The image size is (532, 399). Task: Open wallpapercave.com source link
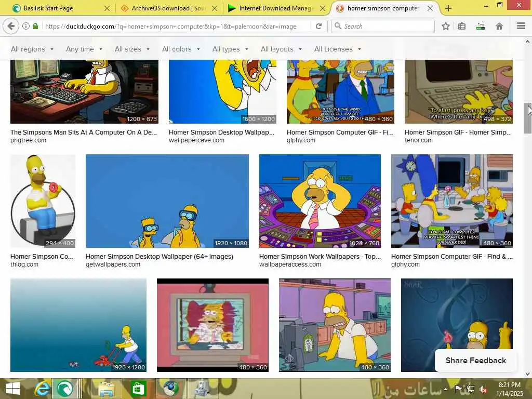click(x=196, y=140)
